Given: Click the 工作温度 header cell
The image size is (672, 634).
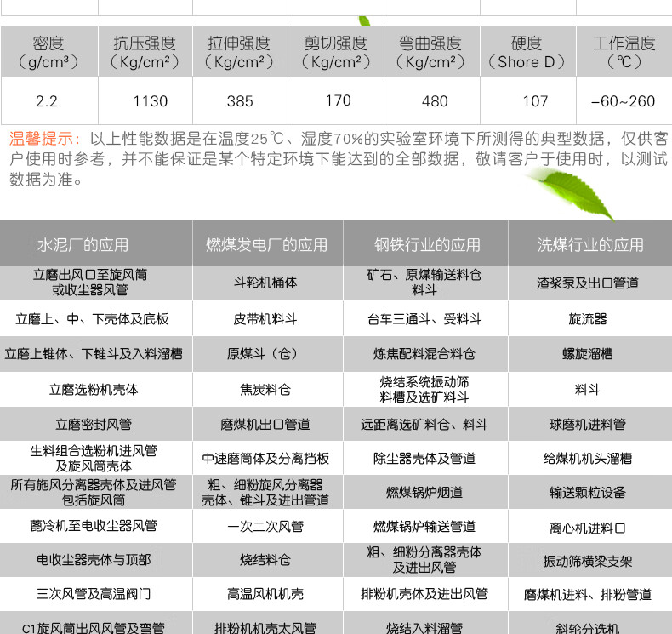Looking at the screenshot, I should tap(624, 52).
